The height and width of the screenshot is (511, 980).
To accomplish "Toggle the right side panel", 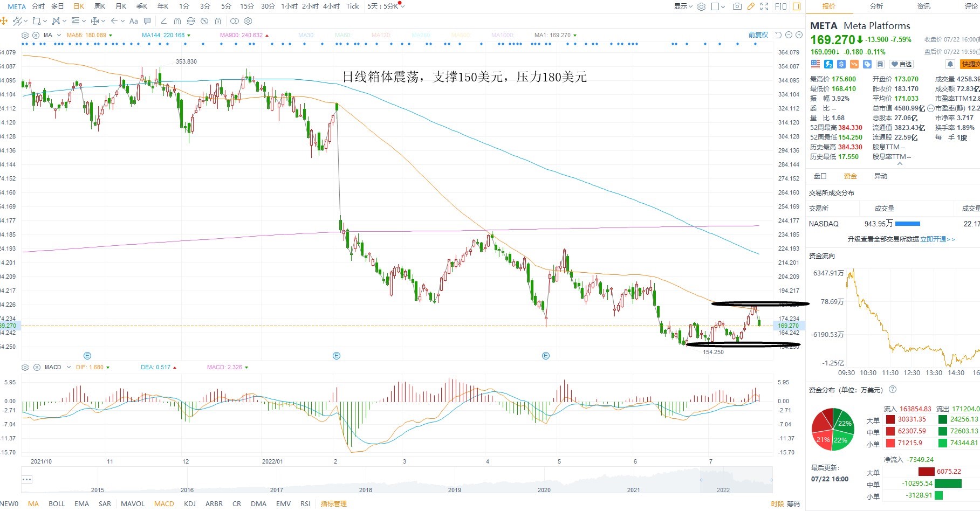I will pos(797,6).
